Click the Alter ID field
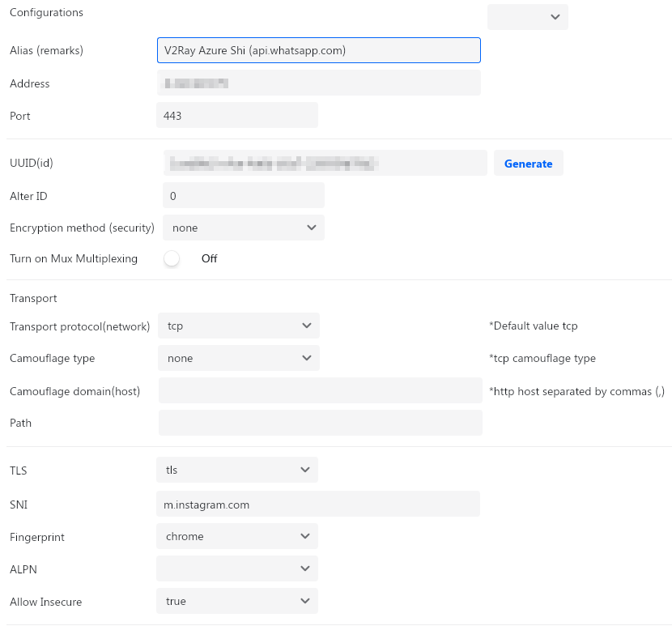The height and width of the screenshot is (643, 672). tap(243, 195)
